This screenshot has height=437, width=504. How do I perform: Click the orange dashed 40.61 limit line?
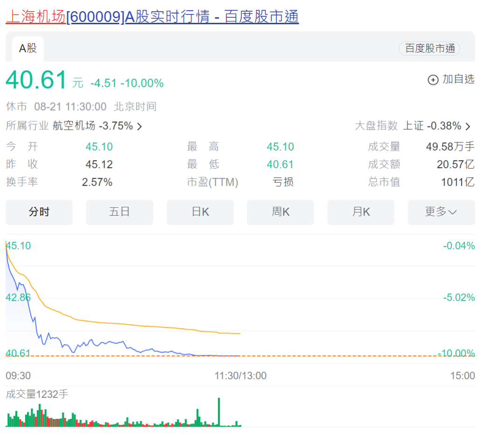[x=327, y=356]
